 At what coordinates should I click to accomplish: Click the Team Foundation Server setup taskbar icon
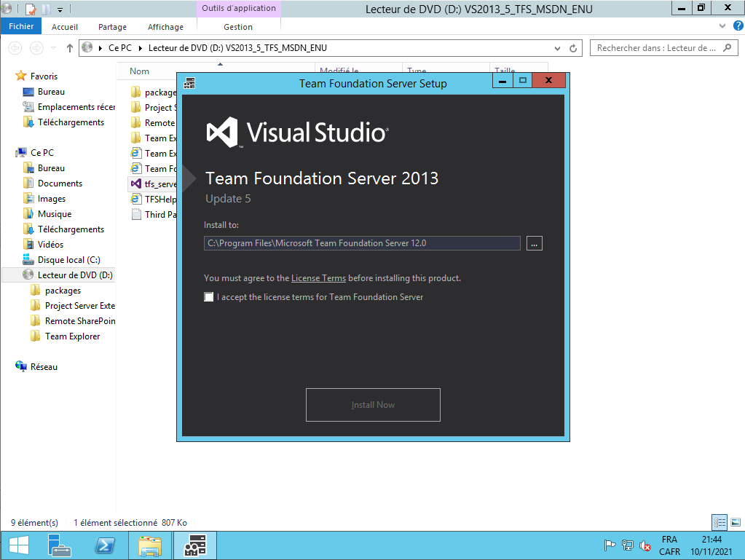[x=195, y=545]
